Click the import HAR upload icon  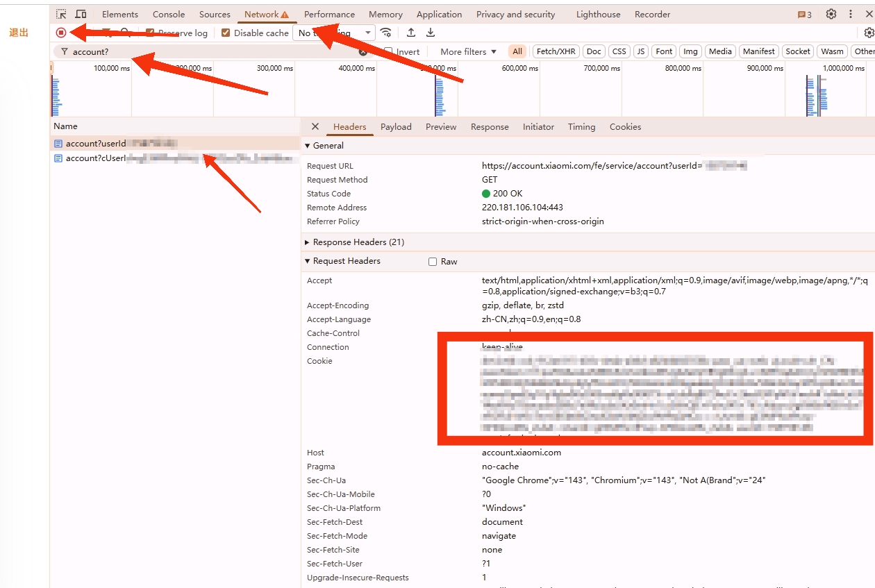pos(411,33)
